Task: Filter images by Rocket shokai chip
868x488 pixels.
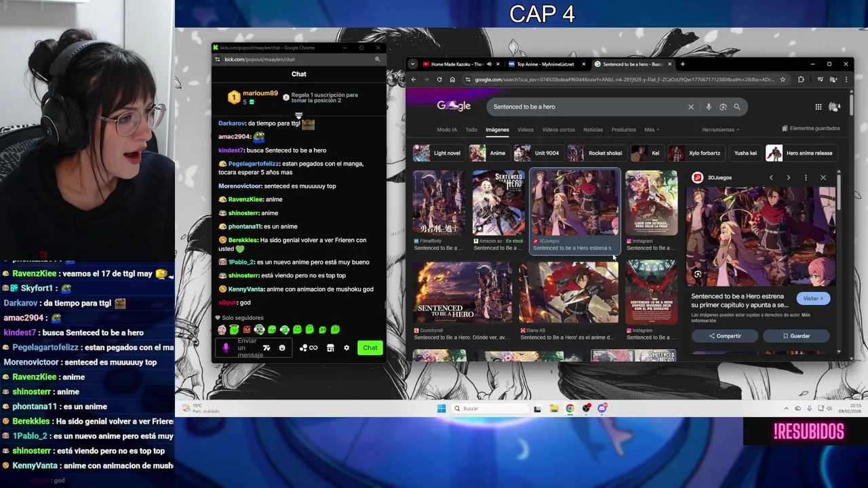Action: click(596, 153)
